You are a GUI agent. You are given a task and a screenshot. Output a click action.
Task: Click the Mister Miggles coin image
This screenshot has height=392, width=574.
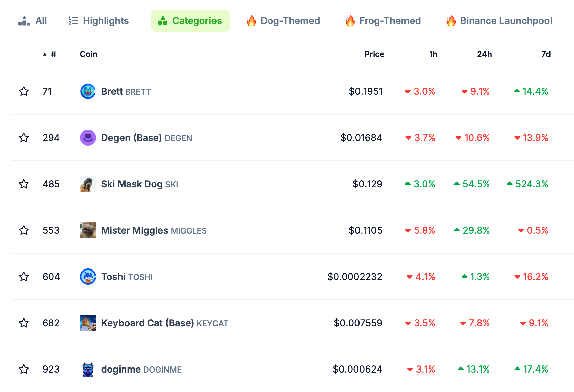(88, 230)
